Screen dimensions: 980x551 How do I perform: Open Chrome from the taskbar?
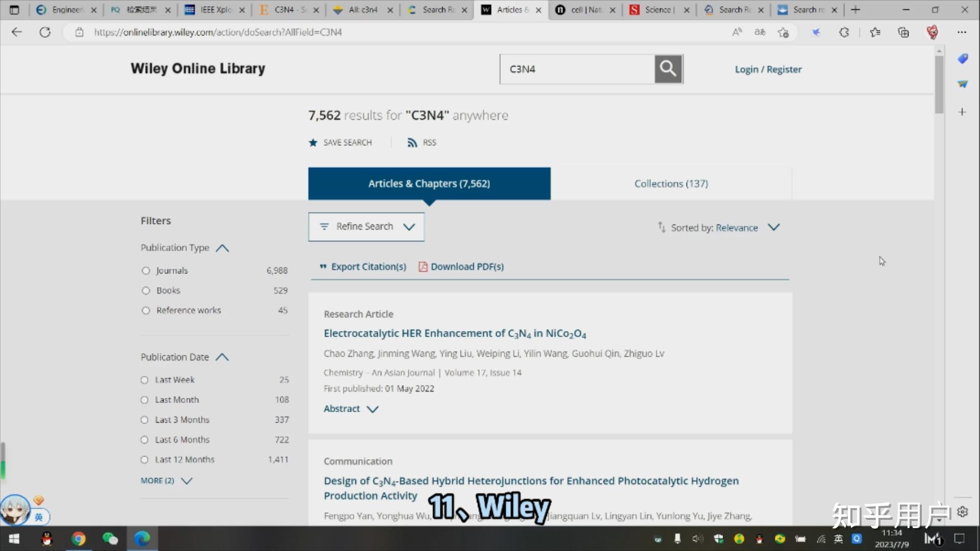pos(78,539)
